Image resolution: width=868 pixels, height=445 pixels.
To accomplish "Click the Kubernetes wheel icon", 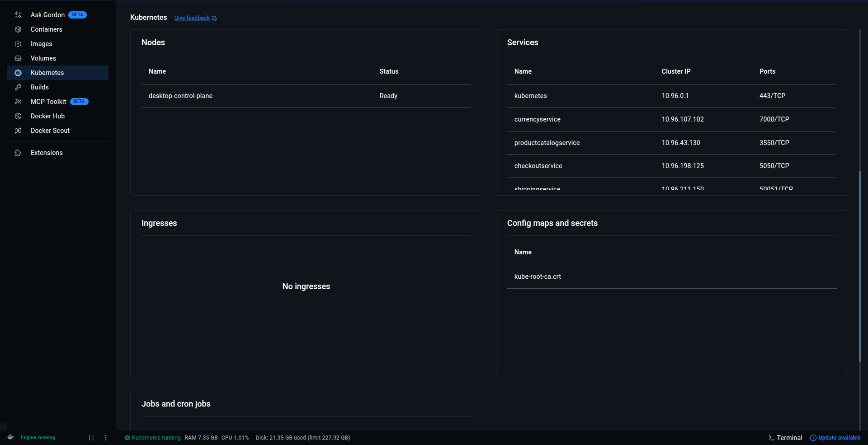I will [x=18, y=73].
